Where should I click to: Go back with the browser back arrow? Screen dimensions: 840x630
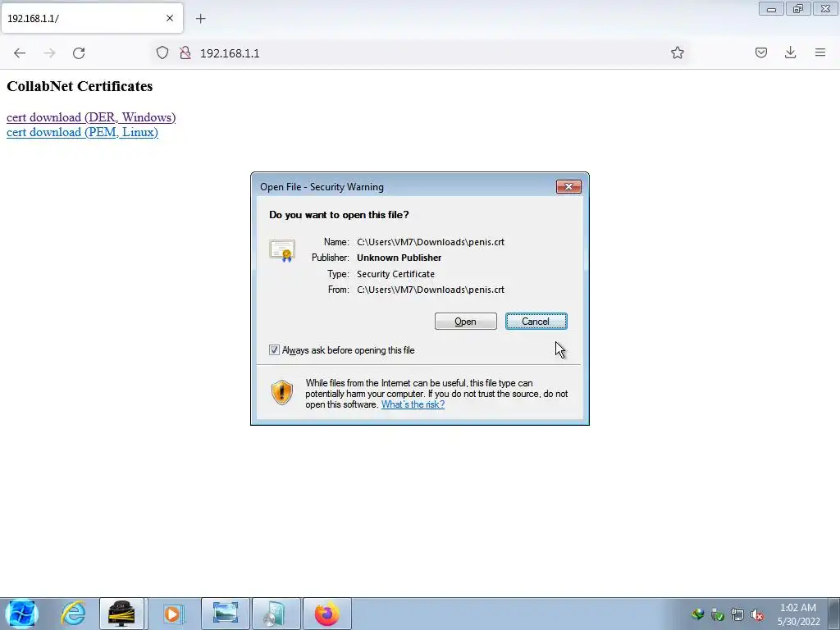[20, 53]
